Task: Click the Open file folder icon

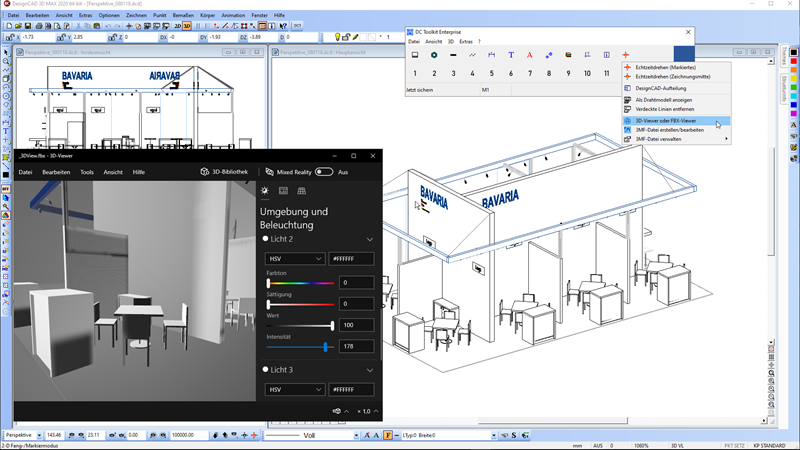Action: [x=18, y=26]
